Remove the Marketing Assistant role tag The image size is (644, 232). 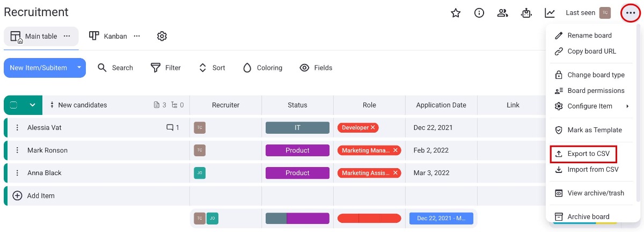[x=396, y=173]
